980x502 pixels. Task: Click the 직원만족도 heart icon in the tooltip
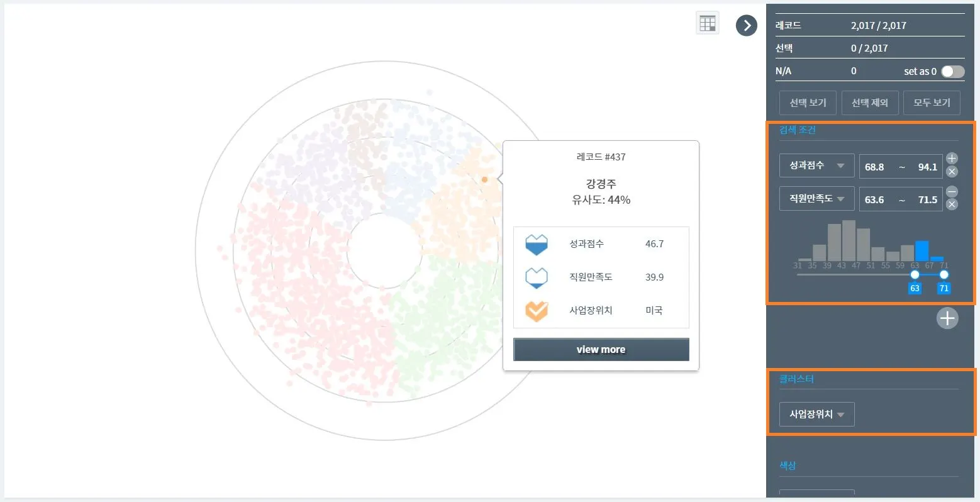pos(536,277)
